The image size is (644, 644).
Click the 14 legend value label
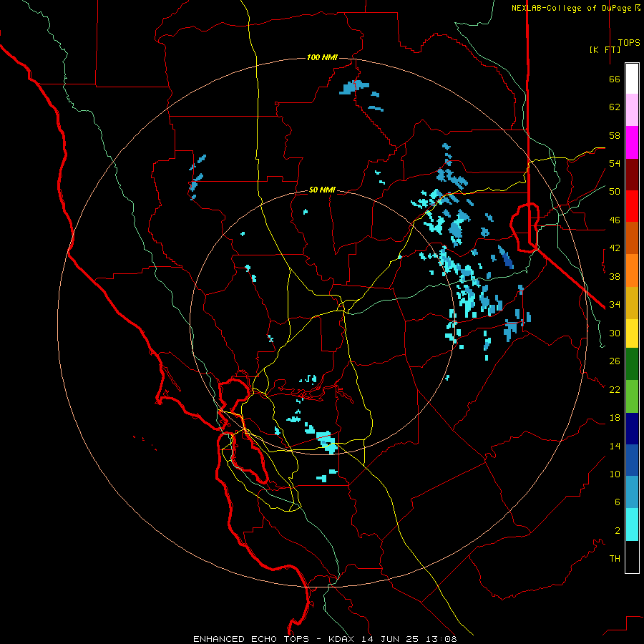tap(615, 446)
